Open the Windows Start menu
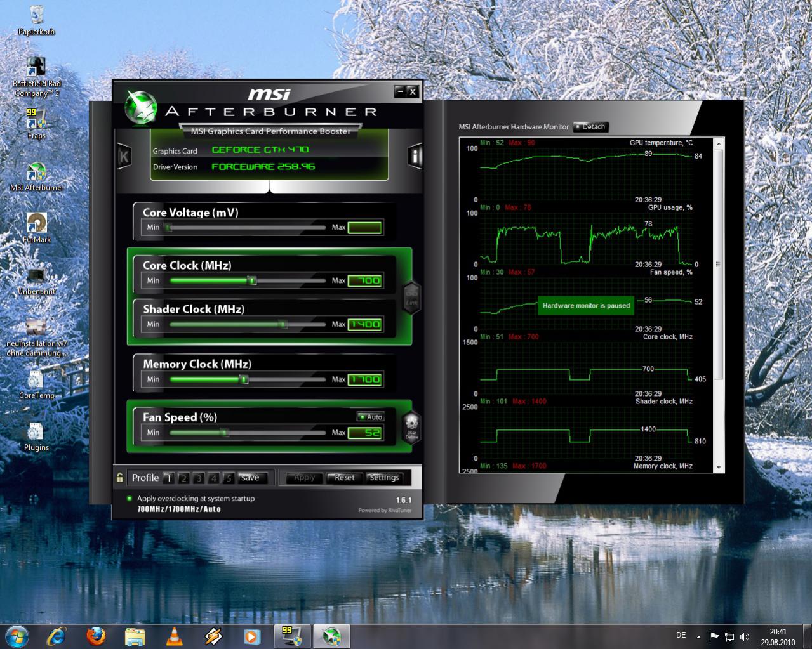 (x=17, y=636)
